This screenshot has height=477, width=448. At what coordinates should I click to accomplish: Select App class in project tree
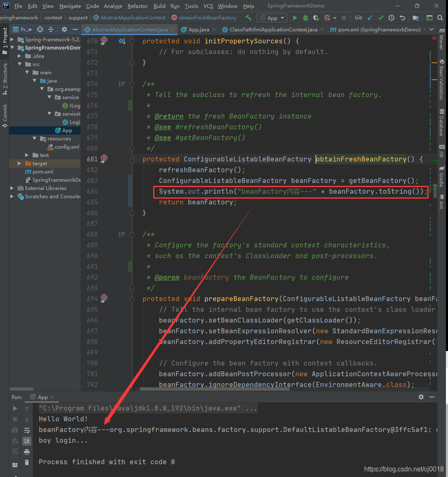tap(64, 131)
